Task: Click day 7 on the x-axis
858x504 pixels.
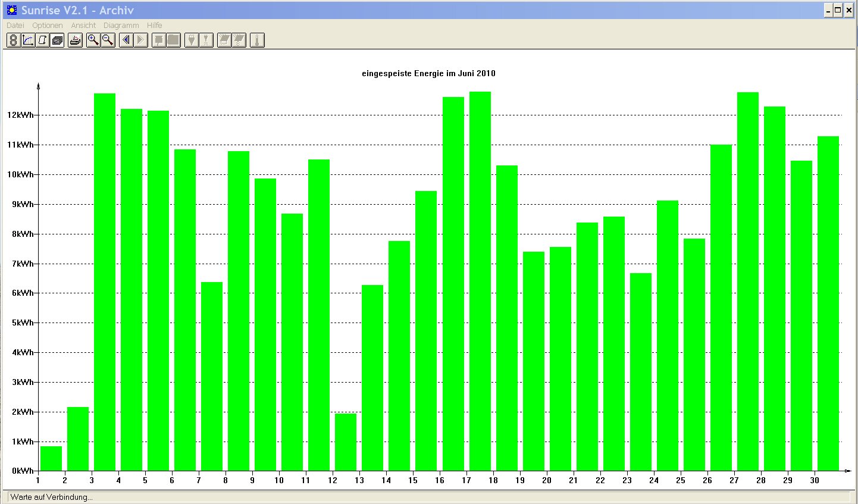Action: pos(199,480)
